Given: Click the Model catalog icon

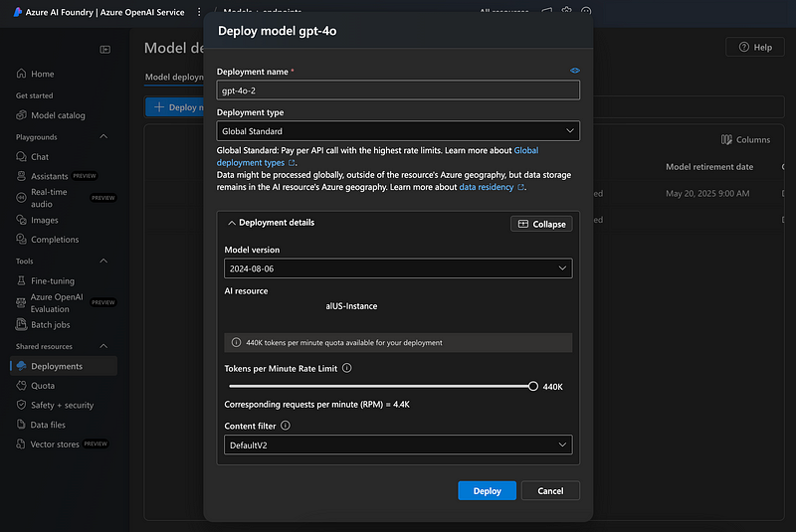Looking at the screenshot, I should click(x=21, y=115).
